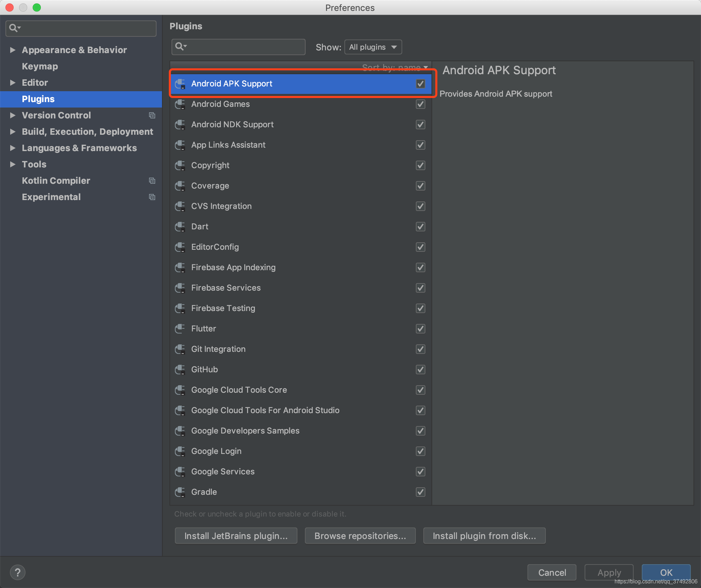Click the help question mark icon

click(x=17, y=572)
